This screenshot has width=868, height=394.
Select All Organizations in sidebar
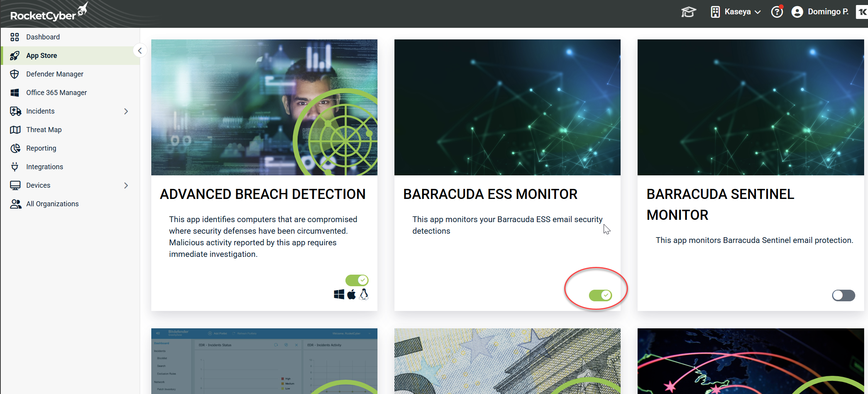[x=52, y=204]
